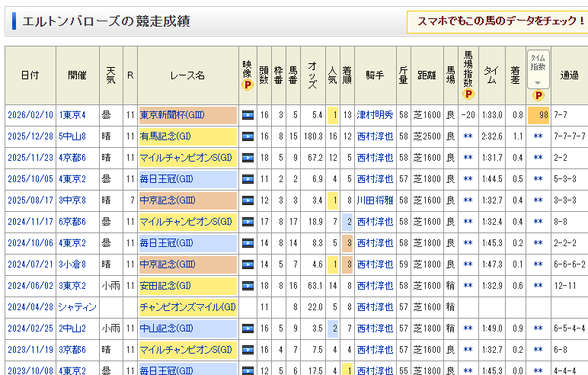Expand the タイム指数 column dropdown
The height and width of the screenshot is (375, 588).
point(538,70)
